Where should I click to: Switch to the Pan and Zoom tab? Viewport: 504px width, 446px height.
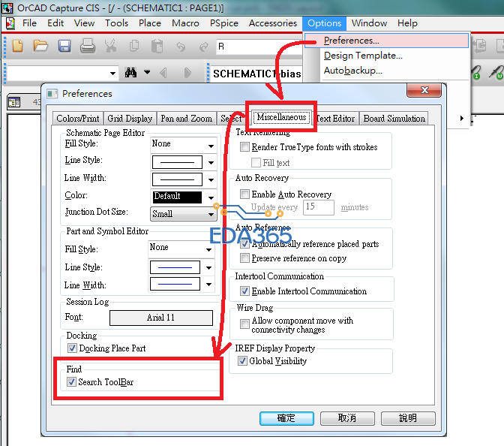pyautogui.click(x=187, y=119)
